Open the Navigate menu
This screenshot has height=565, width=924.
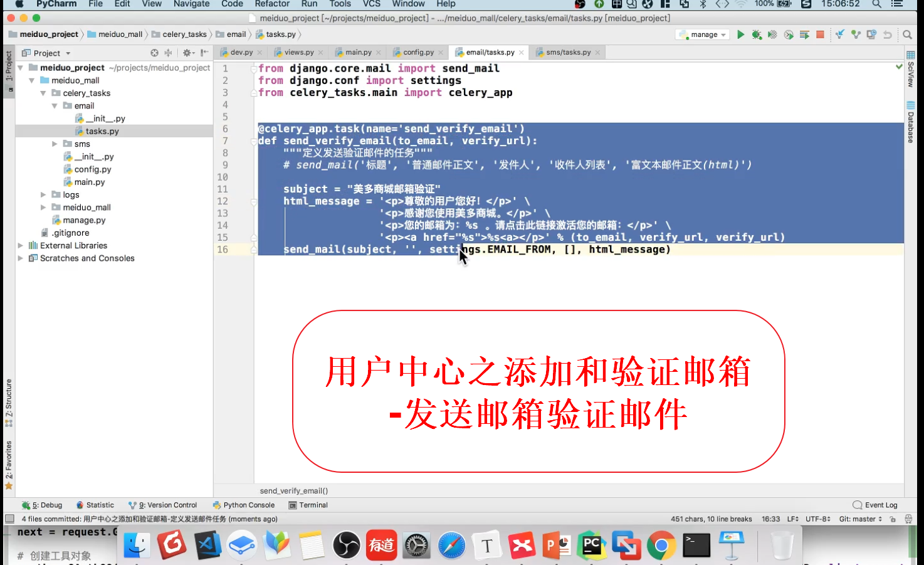click(191, 4)
